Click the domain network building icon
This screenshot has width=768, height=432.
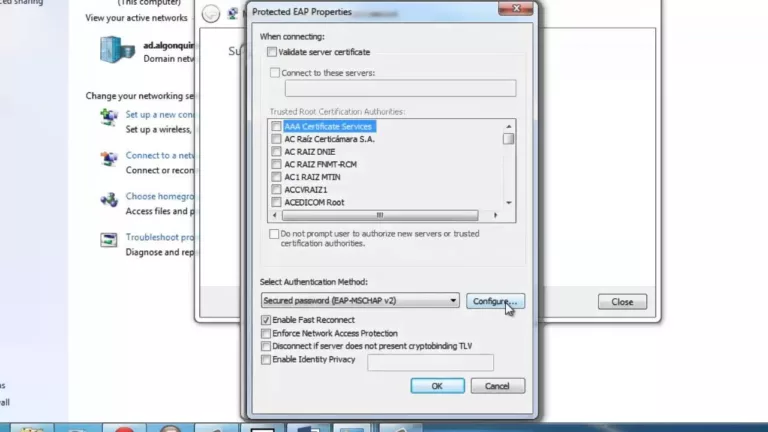point(117,49)
